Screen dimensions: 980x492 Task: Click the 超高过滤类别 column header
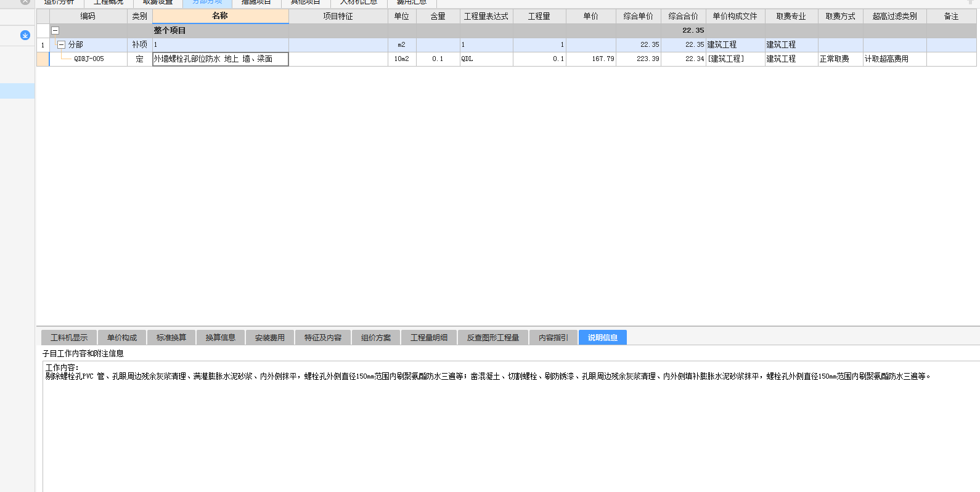[x=895, y=16]
